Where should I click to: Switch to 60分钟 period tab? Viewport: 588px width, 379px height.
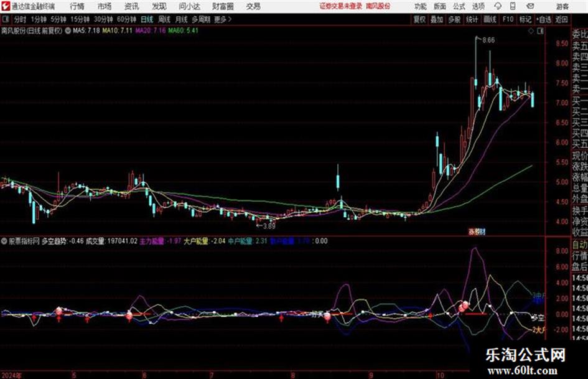pos(127,19)
